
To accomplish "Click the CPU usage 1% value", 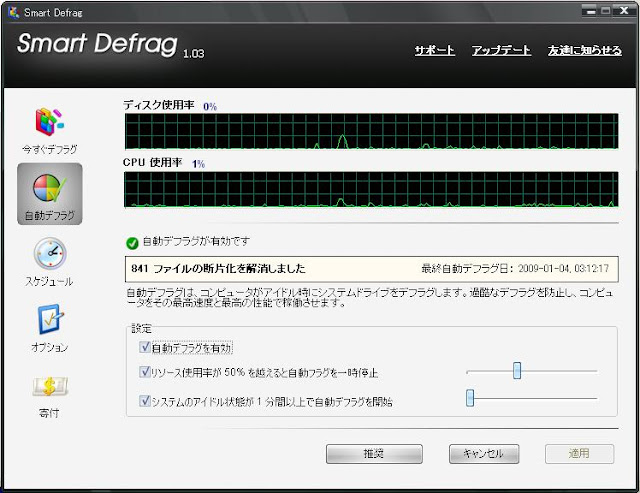I will click(x=198, y=164).
